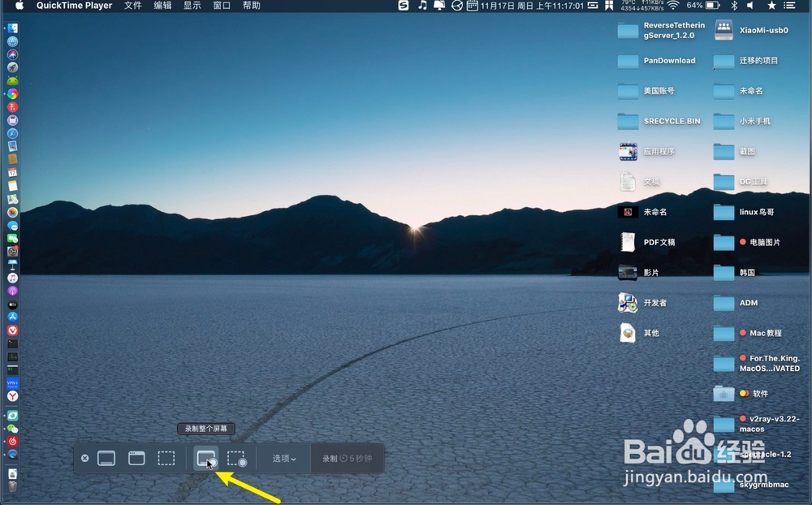Screen dimensions: 812x505
Task: Open the 选项 options dropdown
Action: pos(284,459)
